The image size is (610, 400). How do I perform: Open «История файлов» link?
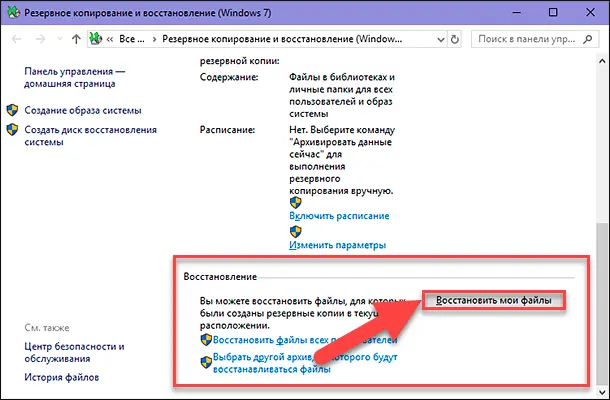pos(61,377)
